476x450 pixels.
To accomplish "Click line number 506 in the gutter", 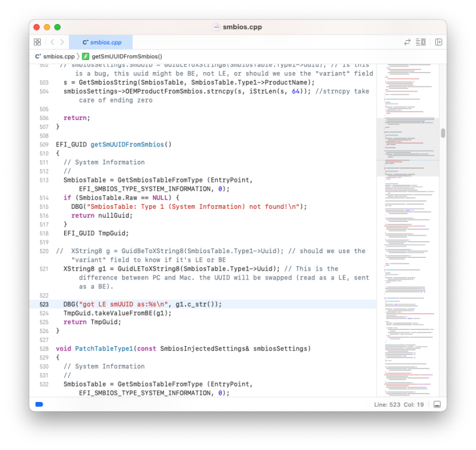I will (x=44, y=118).
